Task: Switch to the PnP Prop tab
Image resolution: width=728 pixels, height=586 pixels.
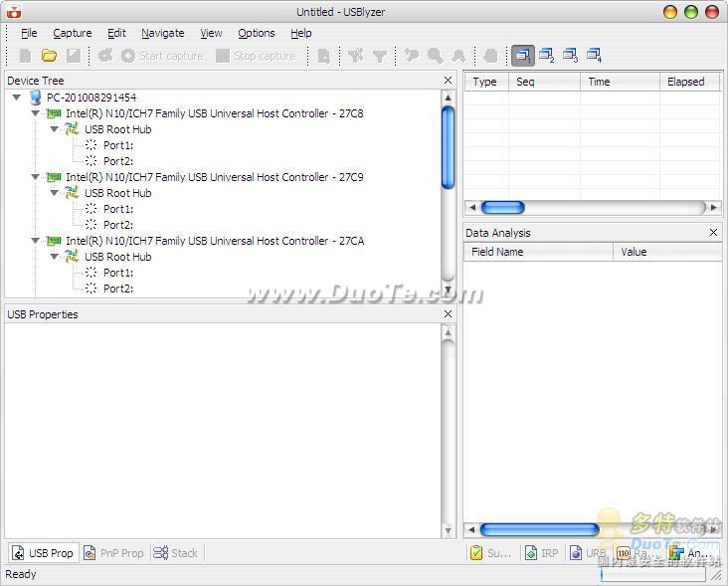Action: coord(114,553)
